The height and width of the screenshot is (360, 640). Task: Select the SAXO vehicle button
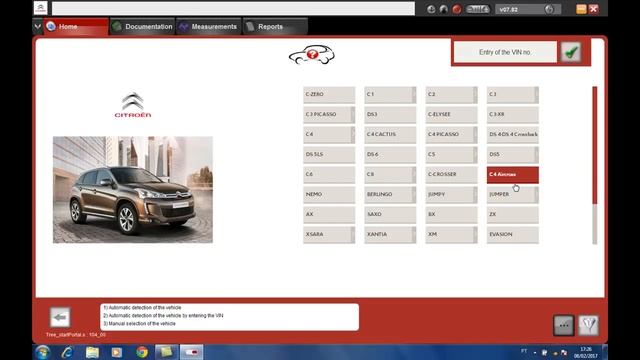(390, 214)
